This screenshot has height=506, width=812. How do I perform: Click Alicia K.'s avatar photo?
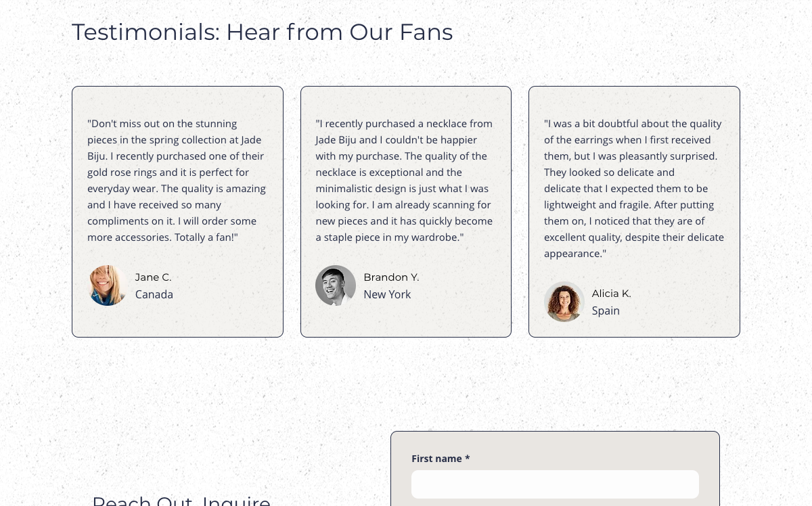point(564,302)
